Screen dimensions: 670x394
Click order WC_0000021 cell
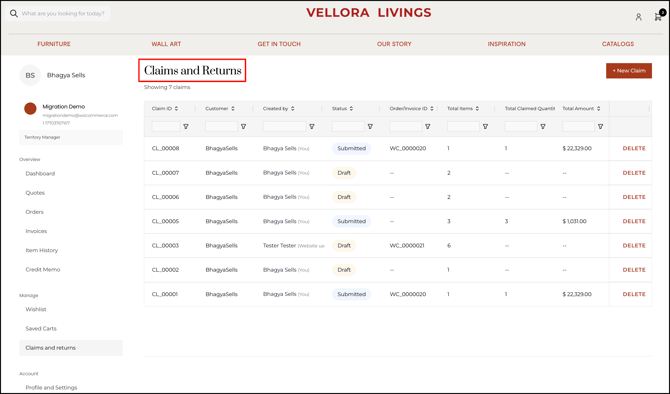[x=407, y=246]
